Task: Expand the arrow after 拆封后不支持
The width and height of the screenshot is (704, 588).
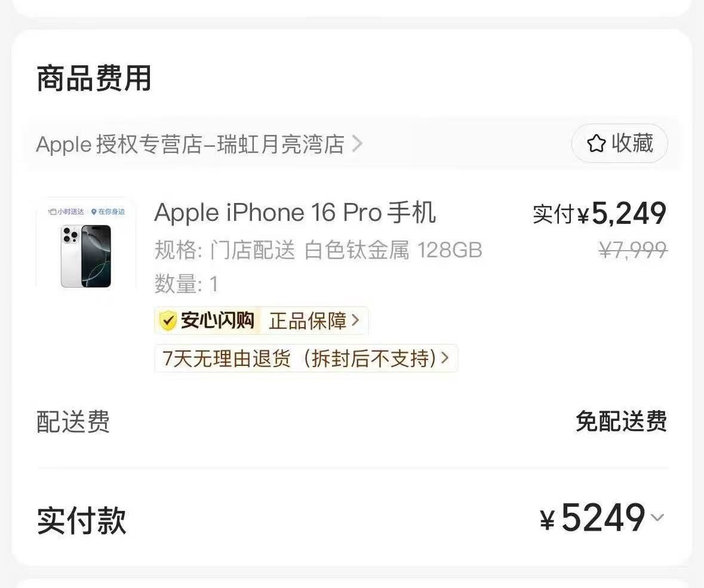Action: pyautogui.click(x=445, y=358)
